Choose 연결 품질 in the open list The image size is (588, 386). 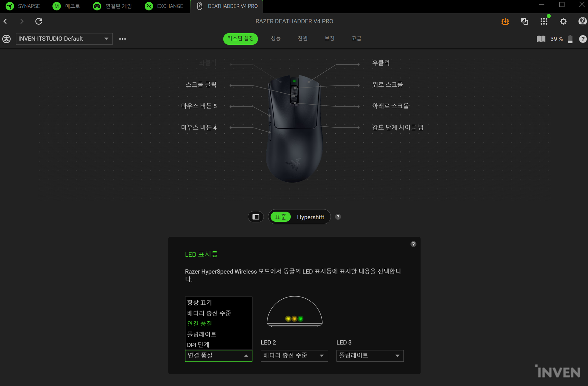218,323
